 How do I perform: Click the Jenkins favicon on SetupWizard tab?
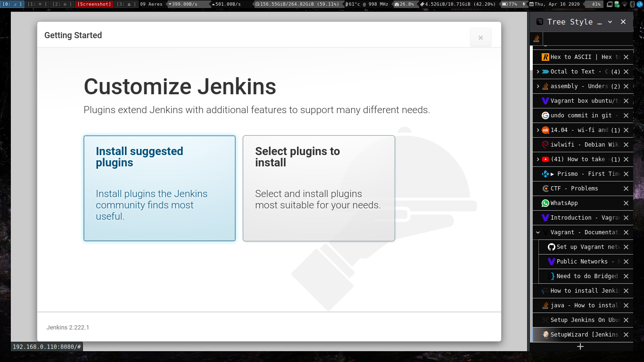[545, 335]
